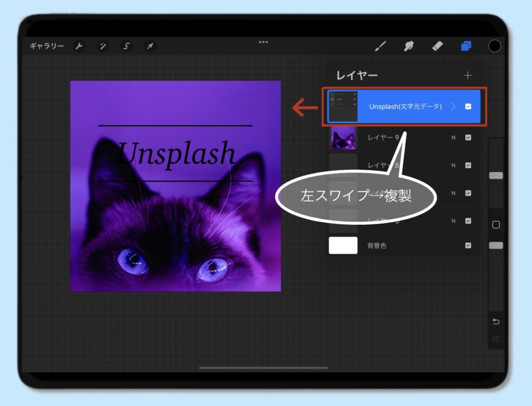Select the Eraser tool
Screen dimensions: 532x406
coord(437,46)
